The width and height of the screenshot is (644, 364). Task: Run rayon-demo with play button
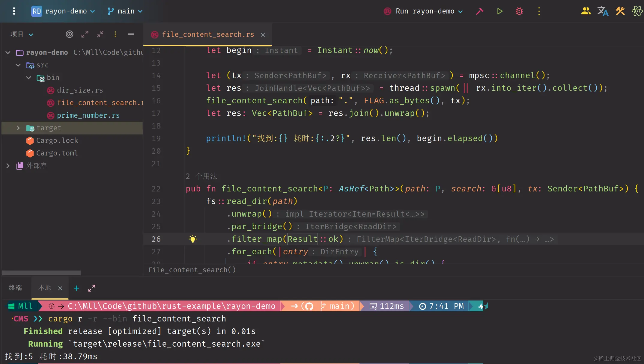(499, 11)
